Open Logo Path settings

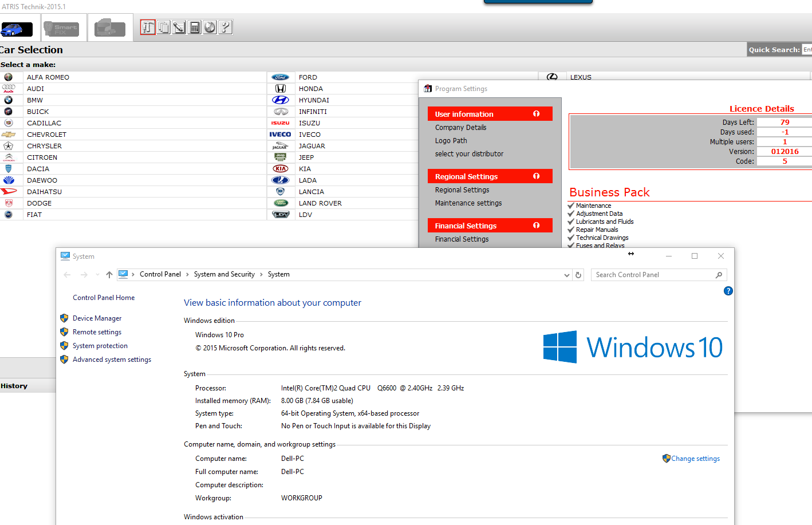(x=451, y=141)
